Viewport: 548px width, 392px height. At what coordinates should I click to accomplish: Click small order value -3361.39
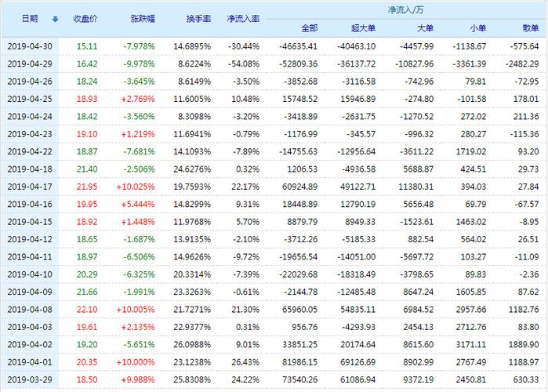(470, 64)
